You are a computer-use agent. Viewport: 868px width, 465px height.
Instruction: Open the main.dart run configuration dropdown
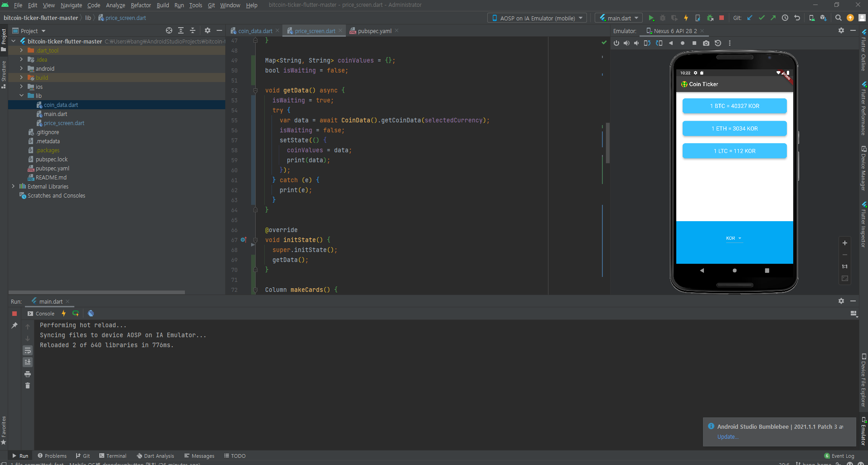pyautogui.click(x=619, y=18)
